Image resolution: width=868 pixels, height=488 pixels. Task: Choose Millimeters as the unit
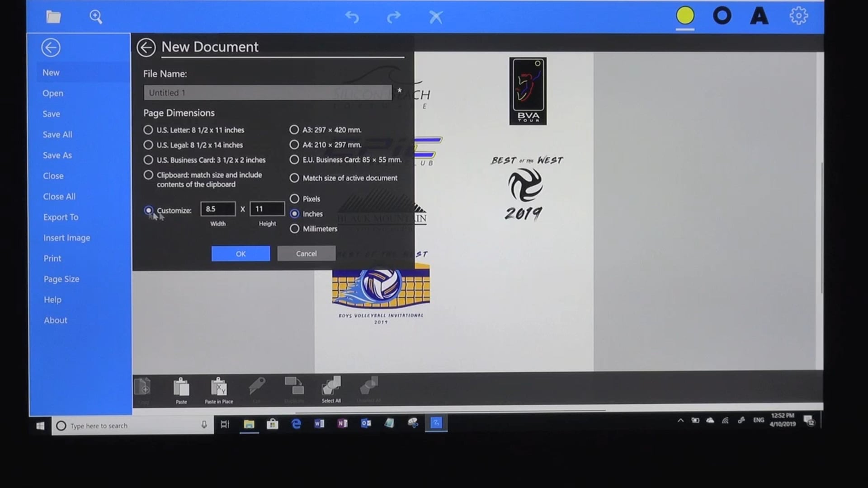294,229
